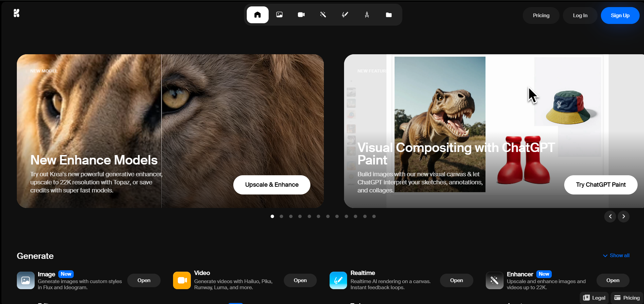
Task: Click the Image tool tile icon
Action: click(x=26, y=280)
